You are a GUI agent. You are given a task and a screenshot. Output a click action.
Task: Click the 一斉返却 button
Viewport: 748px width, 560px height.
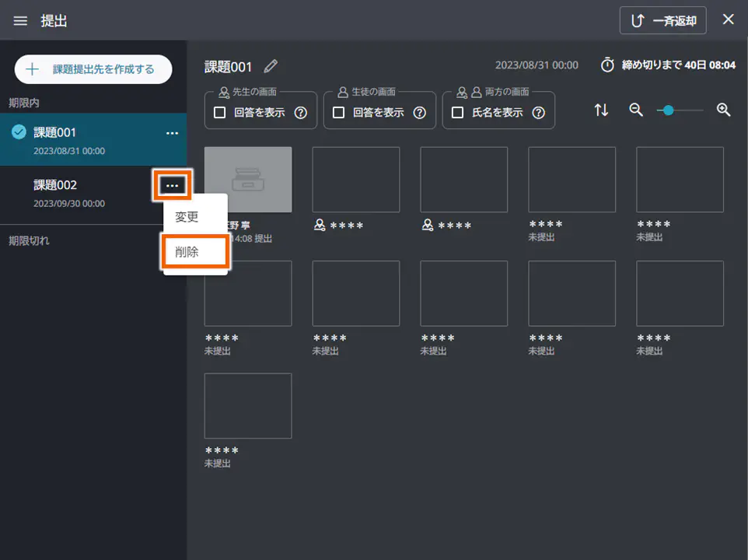tap(662, 21)
